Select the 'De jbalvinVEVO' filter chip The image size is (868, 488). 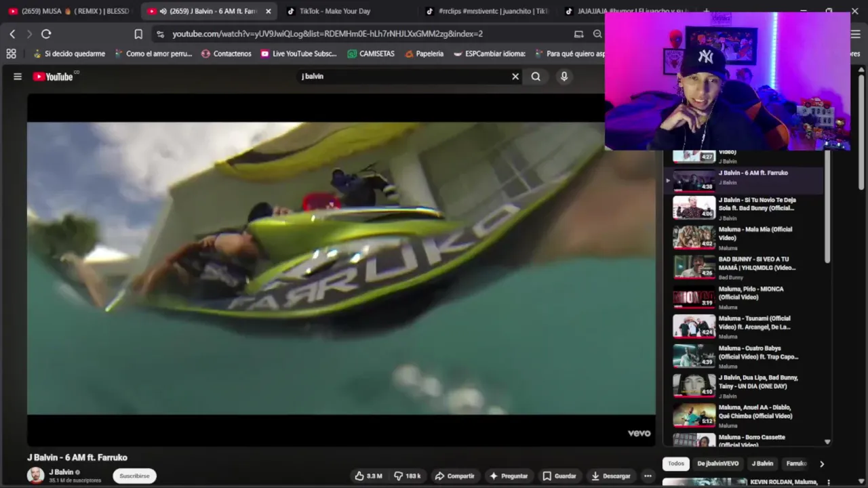[717, 464]
